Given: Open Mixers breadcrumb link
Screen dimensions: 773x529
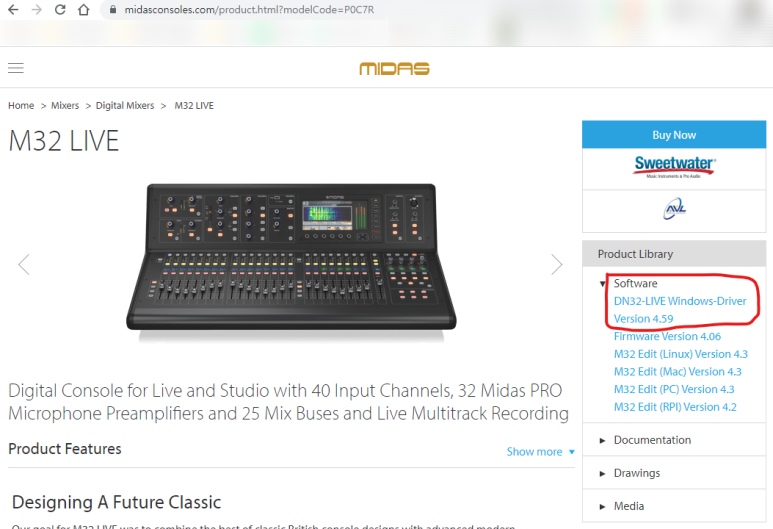Looking at the screenshot, I should (x=65, y=106).
